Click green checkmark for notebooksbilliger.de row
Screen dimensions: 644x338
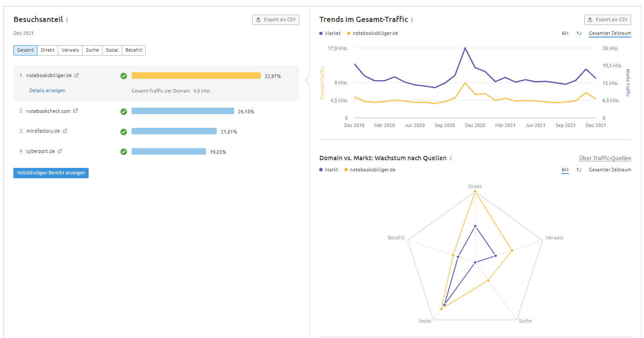click(x=123, y=76)
